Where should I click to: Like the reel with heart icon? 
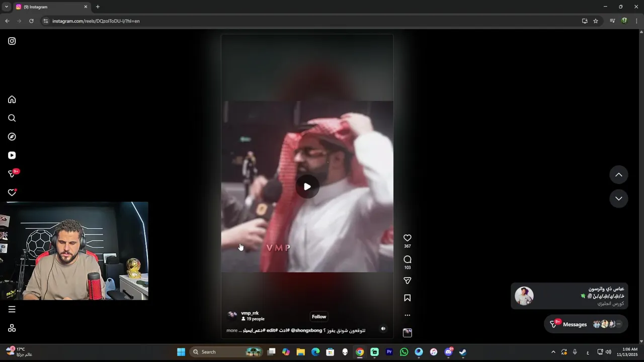408,238
